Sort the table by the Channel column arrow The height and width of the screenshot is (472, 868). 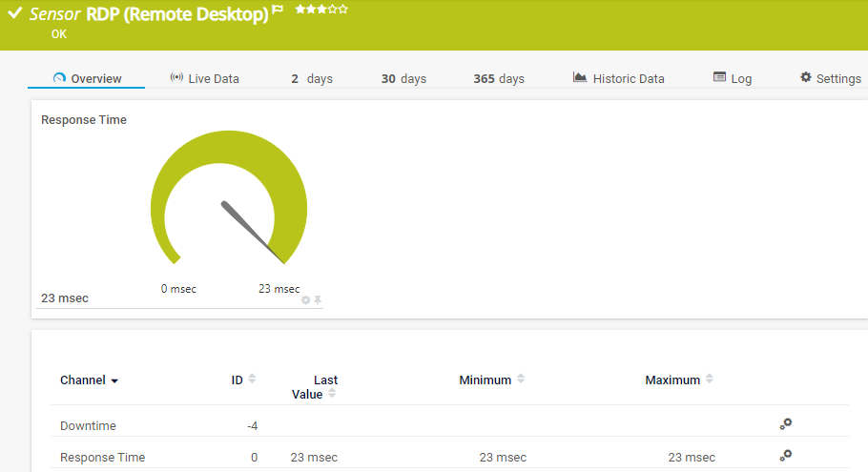tap(114, 380)
